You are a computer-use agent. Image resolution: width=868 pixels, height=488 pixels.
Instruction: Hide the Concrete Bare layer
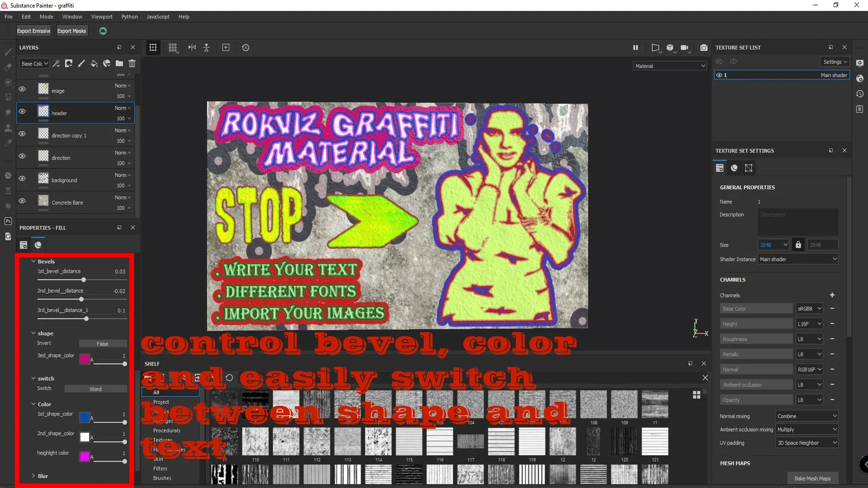tap(22, 201)
